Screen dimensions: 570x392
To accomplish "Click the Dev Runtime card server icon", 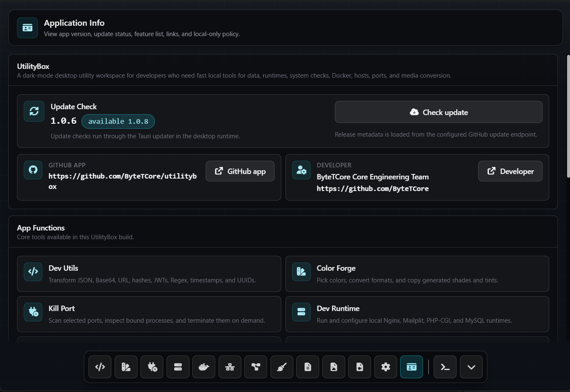I will click(x=301, y=312).
